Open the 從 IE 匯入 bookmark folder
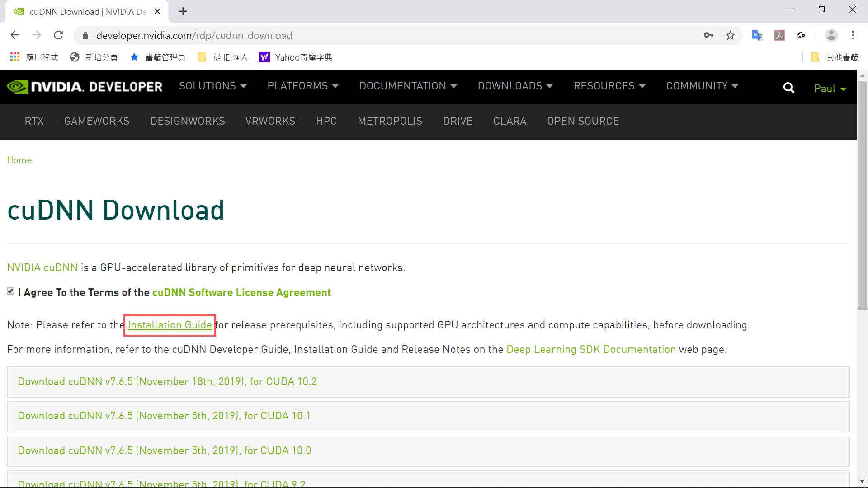Image resolution: width=868 pixels, height=488 pixels. tap(223, 57)
